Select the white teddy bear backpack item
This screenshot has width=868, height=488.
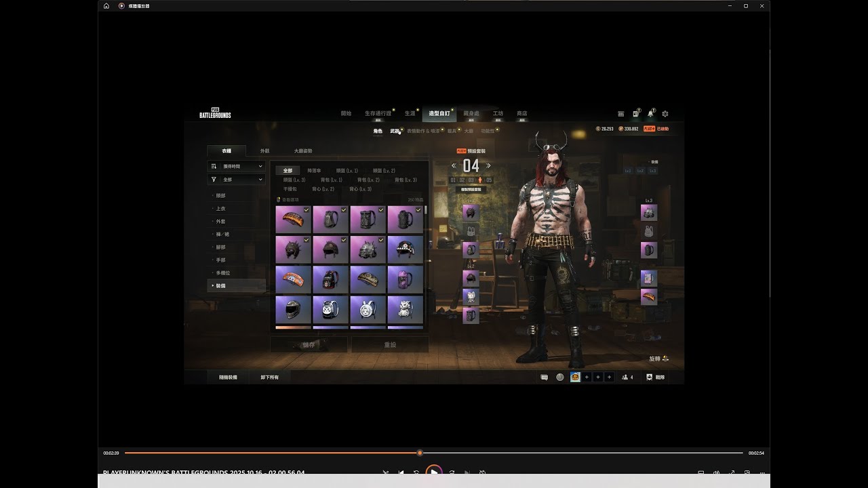(x=406, y=309)
